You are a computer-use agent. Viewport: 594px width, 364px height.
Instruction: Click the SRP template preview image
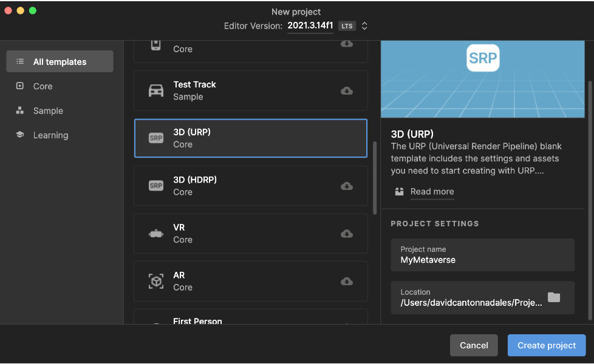pos(483,79)
